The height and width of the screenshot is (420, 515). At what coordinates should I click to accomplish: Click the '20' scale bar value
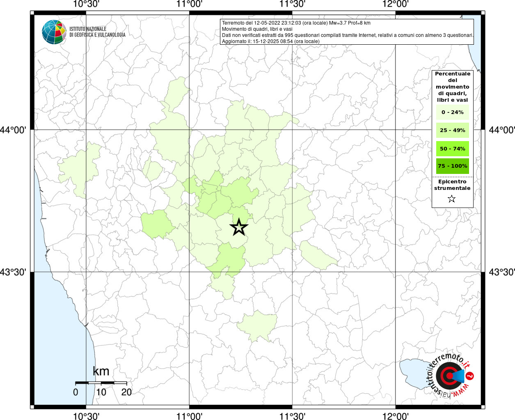[x=126, y=392]
